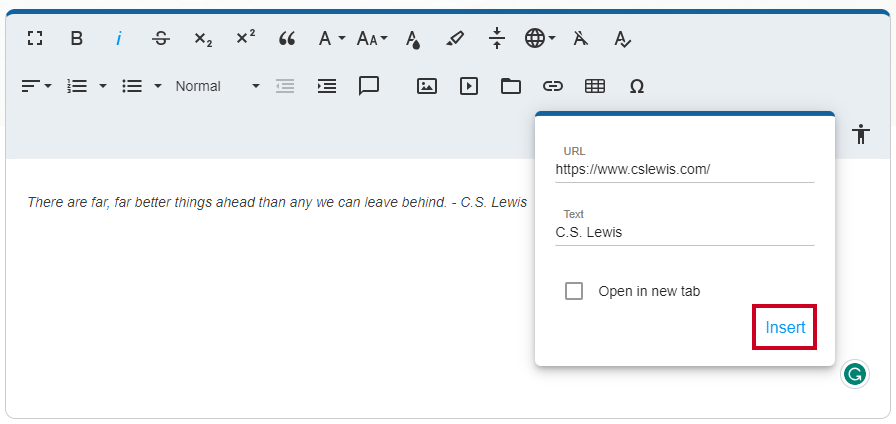Decrease the paragraph indent
The height and width of the screenshot is (424, 896).
click(x=285, y=86)
